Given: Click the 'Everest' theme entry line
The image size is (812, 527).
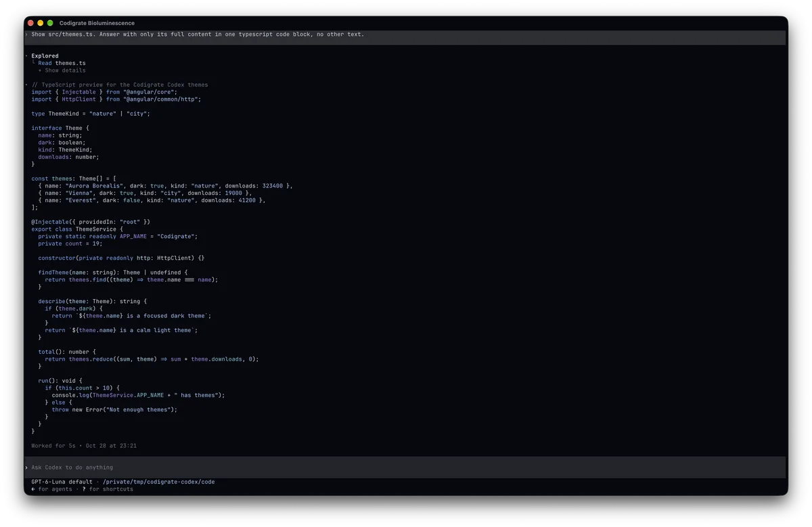Looking at the screenshot, I should coord(152,200).
